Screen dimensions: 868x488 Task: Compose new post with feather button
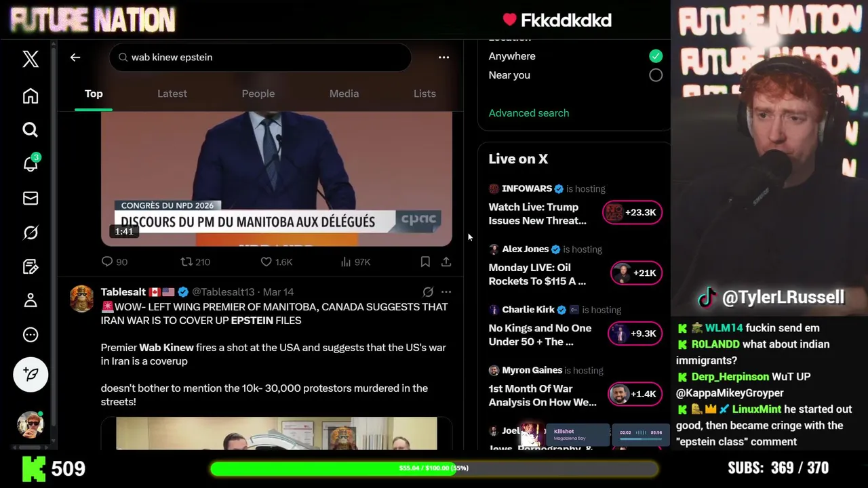point(31,374)
